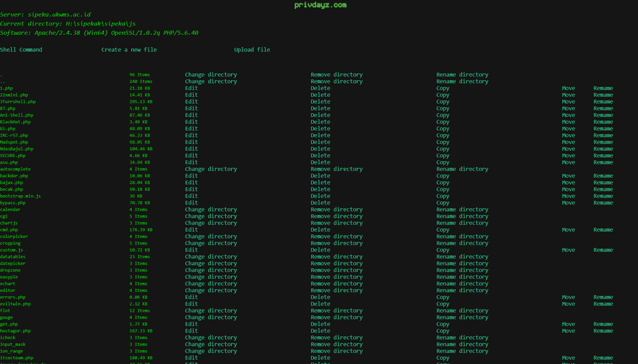This screenshot has height=364, width=638.
Task: Delete the eviltwin.php file
Action: coord(320,304)
